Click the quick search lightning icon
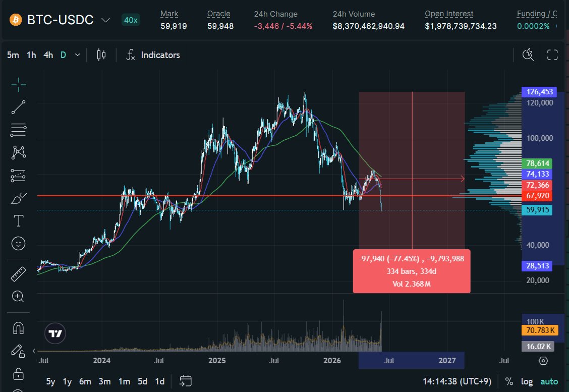 click(x=528, y=55)
